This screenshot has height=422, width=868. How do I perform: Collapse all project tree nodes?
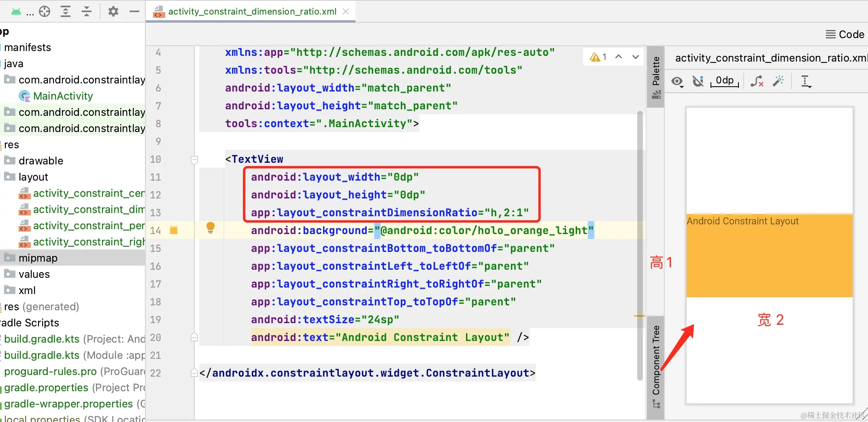pyautogui.click(x=87, y=12)
